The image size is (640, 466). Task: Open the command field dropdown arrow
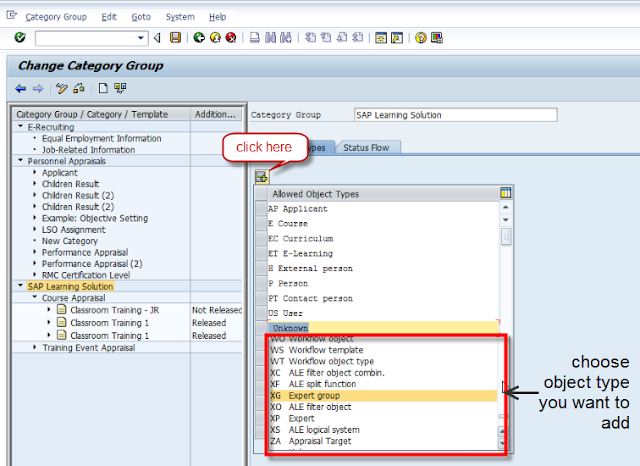(x=141, y=38)
